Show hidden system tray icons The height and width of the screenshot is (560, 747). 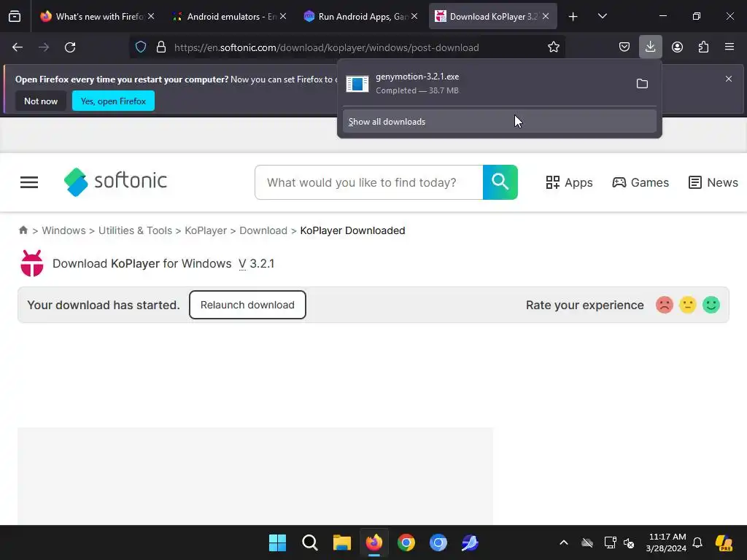point(564,542)
